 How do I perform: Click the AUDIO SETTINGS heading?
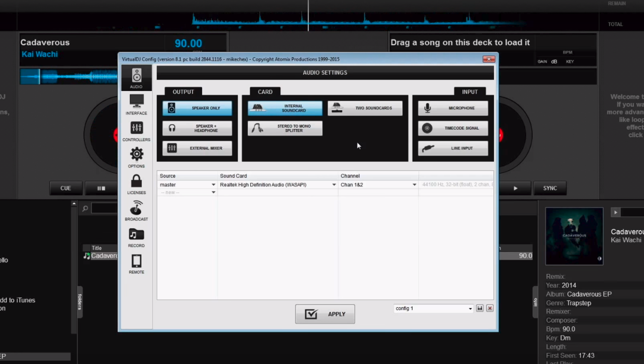click(x=325, y=73)
